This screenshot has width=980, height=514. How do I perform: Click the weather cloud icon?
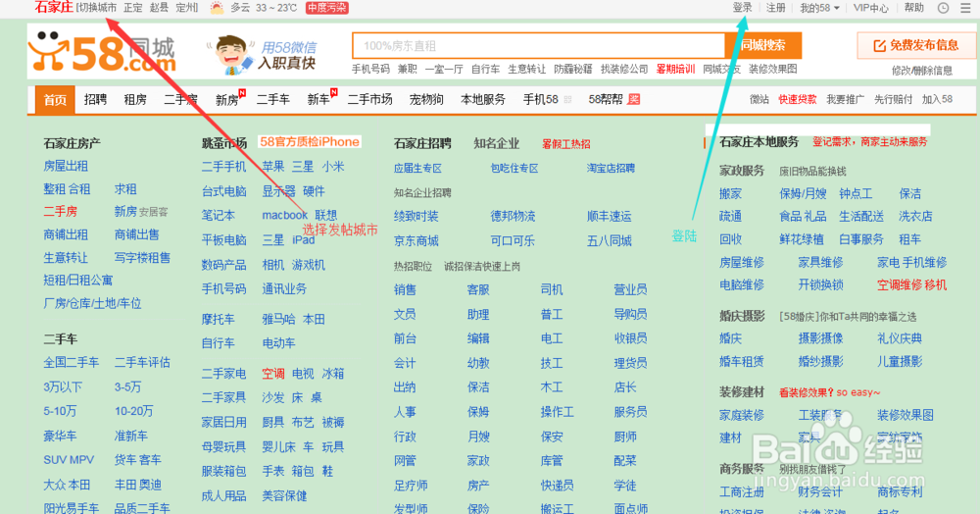(x=217, y=8)
